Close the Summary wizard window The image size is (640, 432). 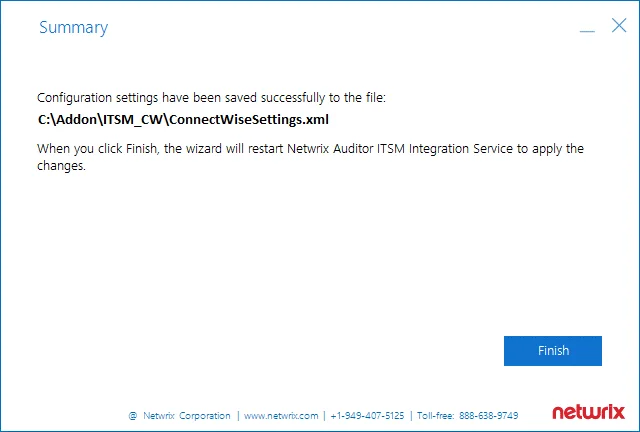pyautogui.click(x=619, y=25)
